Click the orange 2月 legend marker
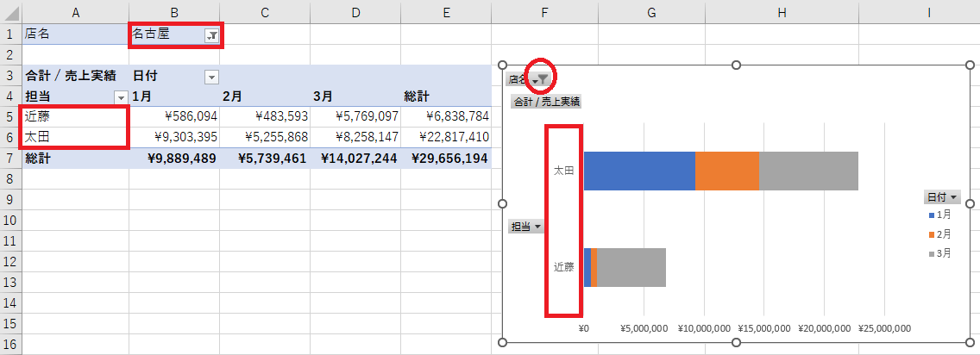Viewport: 980px width, 355px height. point(932,234)
